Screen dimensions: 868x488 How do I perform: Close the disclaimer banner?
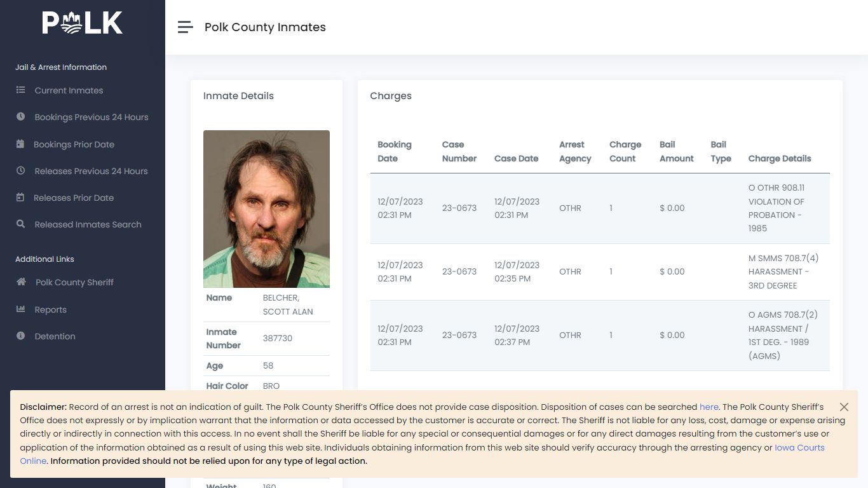[x=844, y=407]
